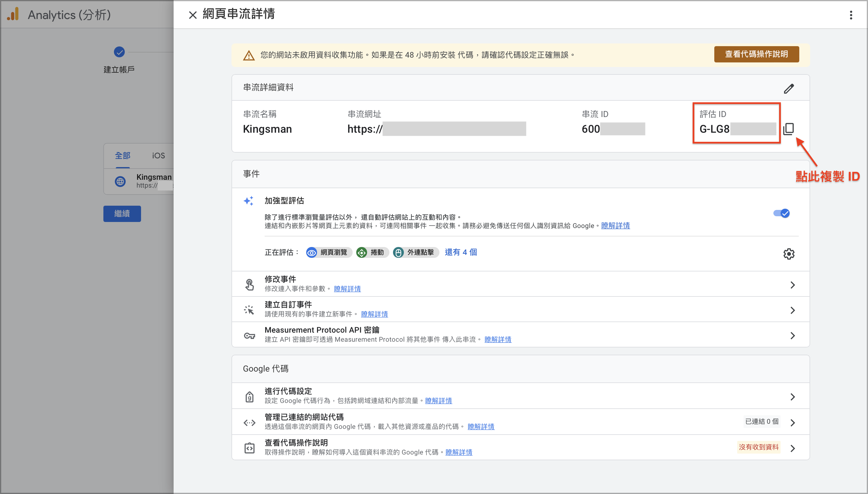Click the Measurement Protocol API key icon

(249, 336)
